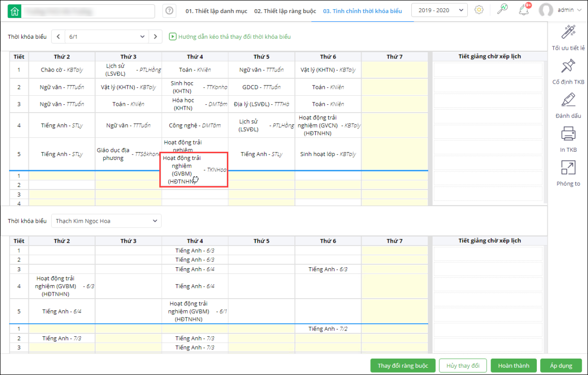The image size is (588, 375).
Task: Select the Tối ưu tiết lẻ tool
Action: click(x=568, y=38)
